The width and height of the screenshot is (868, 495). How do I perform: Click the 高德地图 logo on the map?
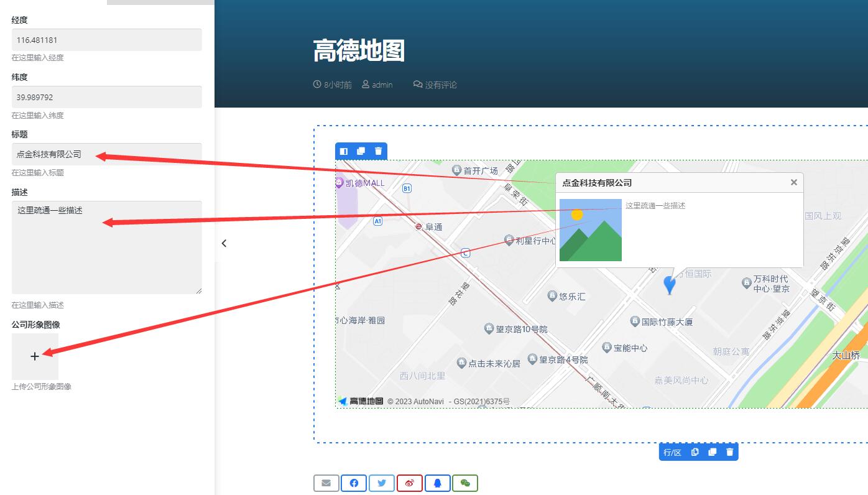click(x=361, y=401)
